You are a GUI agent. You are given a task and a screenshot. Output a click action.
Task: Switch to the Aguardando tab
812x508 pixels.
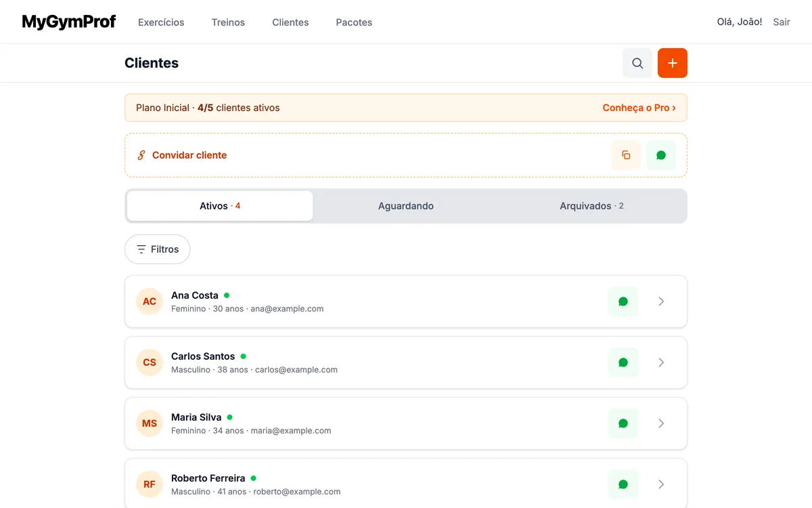coord(406,206)
